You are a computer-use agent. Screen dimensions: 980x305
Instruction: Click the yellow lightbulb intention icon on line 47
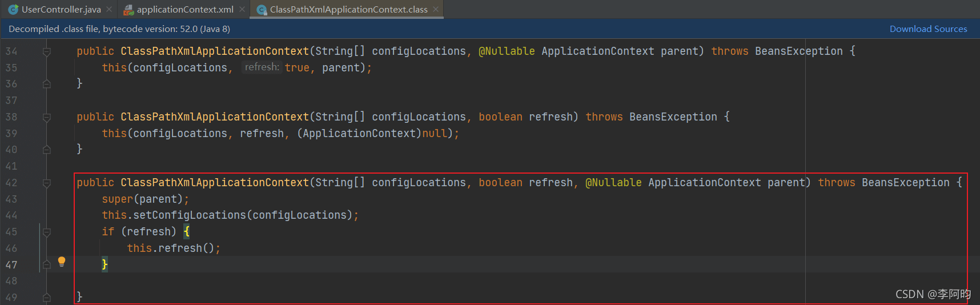62,262
